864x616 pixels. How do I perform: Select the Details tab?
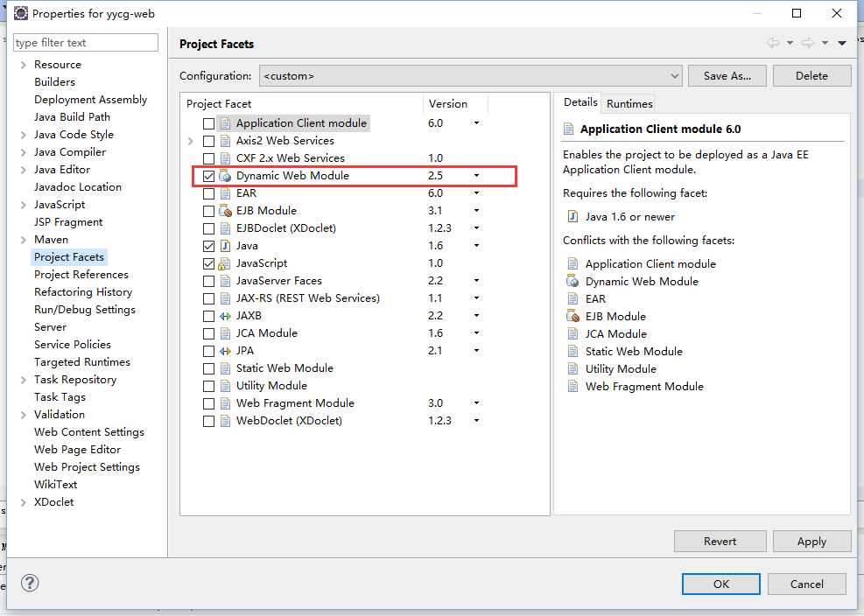pyautogui.click(x=580, y=102)
